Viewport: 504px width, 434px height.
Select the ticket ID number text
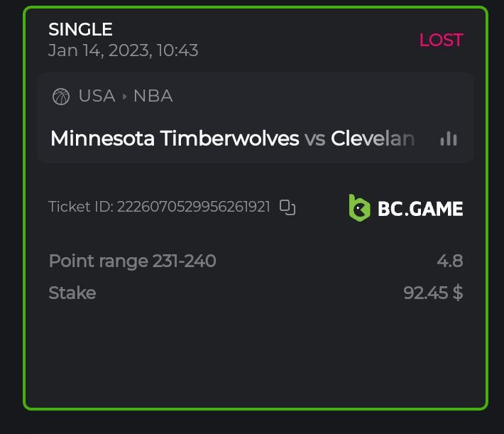click(193, 207)
